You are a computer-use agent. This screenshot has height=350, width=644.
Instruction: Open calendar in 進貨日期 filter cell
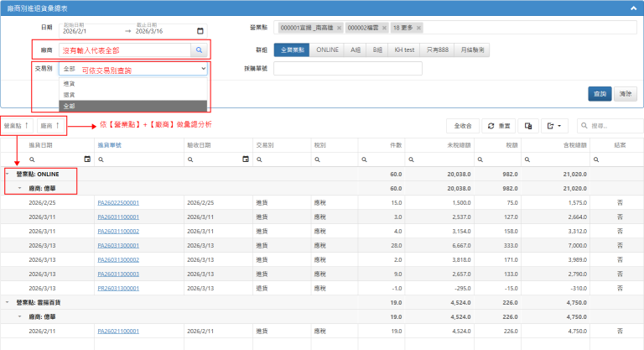click(x=87, y=159)
